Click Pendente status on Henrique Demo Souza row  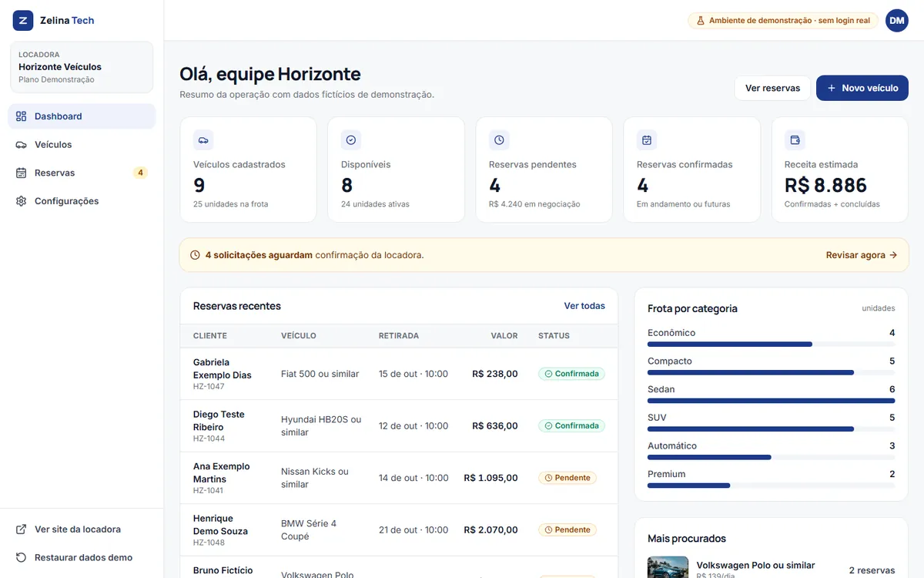pyautogui.click(x=567, y=530)
